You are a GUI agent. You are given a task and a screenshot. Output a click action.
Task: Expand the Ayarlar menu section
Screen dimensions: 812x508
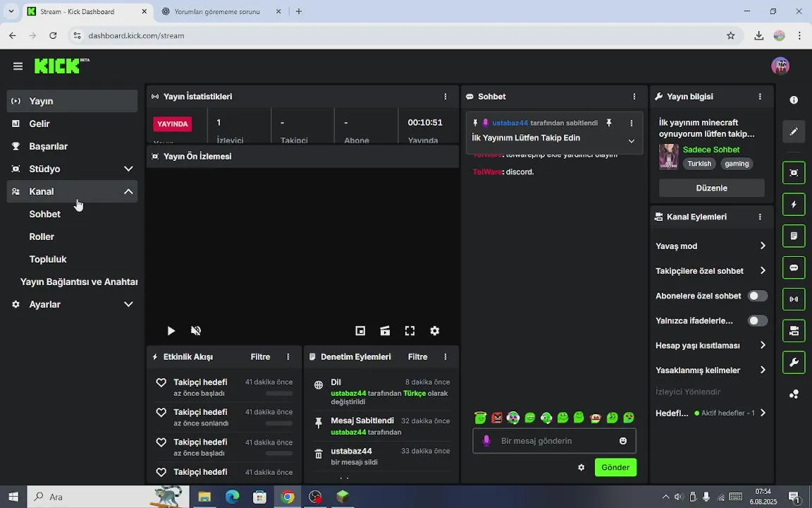point(72,304)
